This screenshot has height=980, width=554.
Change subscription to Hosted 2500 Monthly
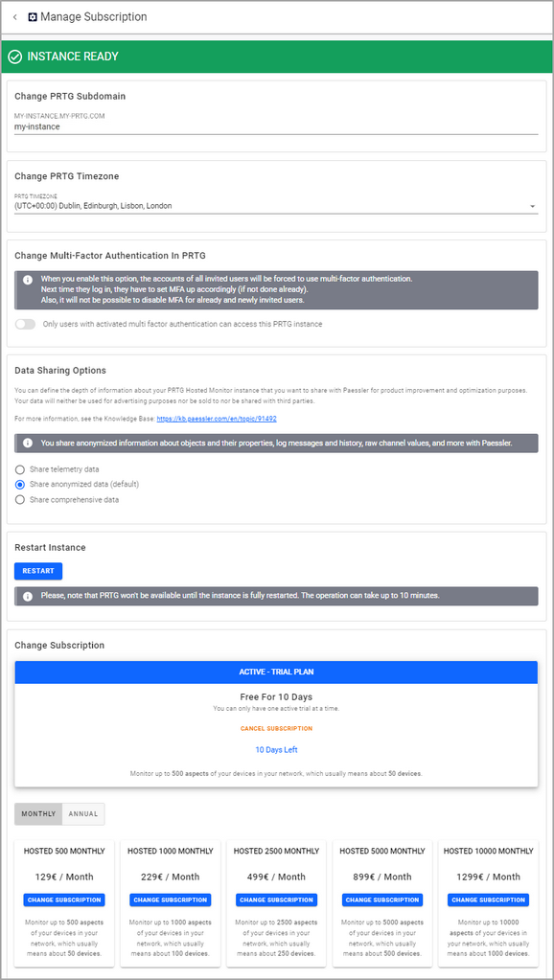[x=276, y=900]
